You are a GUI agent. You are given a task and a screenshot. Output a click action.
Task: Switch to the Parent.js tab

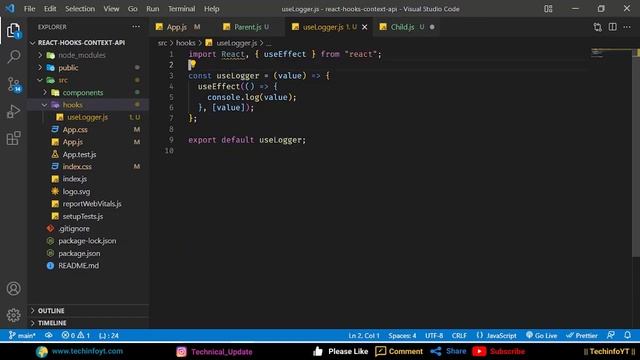pos(251,27)
